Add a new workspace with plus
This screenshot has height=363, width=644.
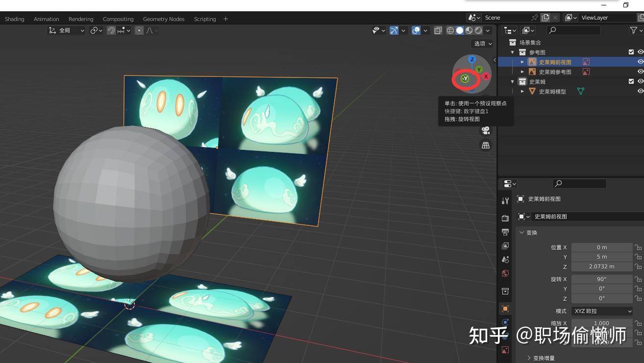tap(226, 19)
